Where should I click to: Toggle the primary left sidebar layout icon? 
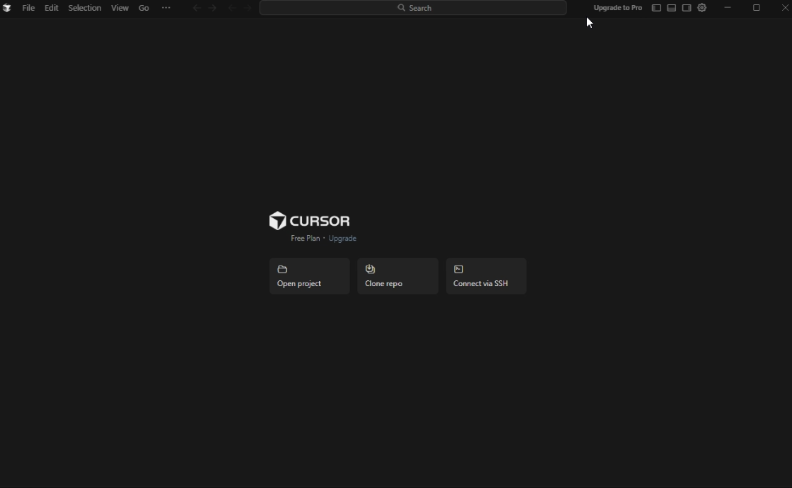click(x=656, y=8)
